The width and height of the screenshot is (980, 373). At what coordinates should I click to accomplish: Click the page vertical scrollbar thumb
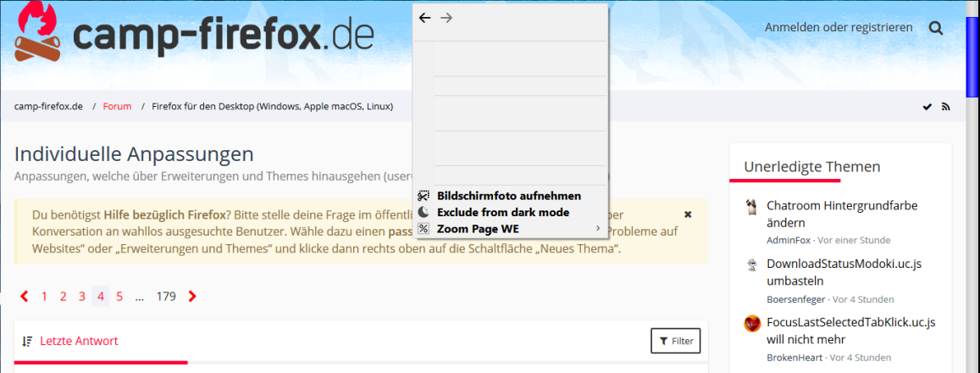click(x=972, y=57)
